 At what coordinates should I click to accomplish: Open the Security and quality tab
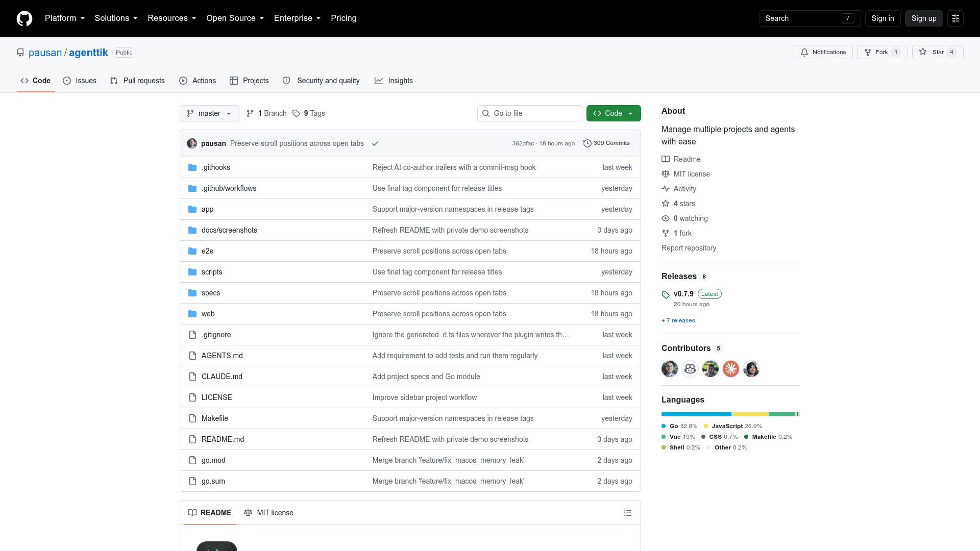click(x=321, y=81)
